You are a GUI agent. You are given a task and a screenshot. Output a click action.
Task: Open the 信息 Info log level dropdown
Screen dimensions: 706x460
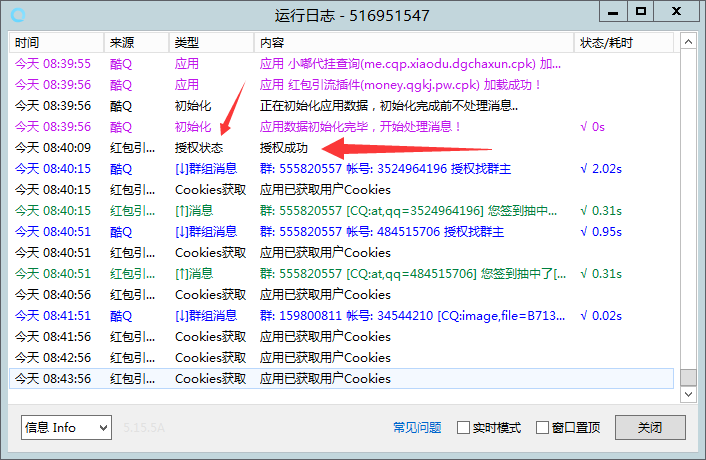point(66,427)
